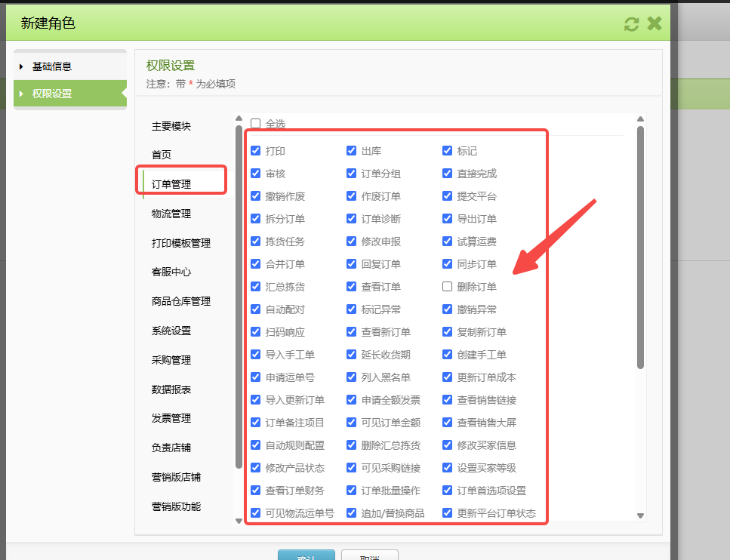Click the 确认 button

point(306,555)
